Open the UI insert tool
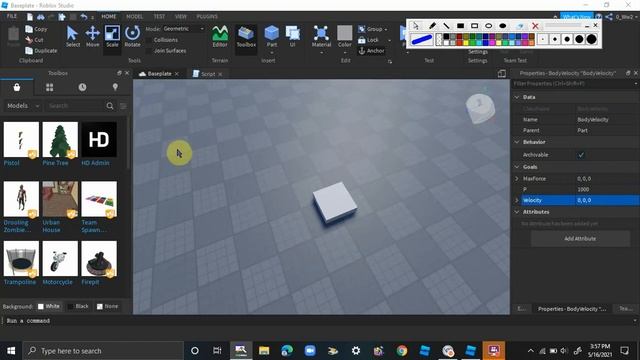The width and height of the screenshot is (640, 360). [293, 37]
